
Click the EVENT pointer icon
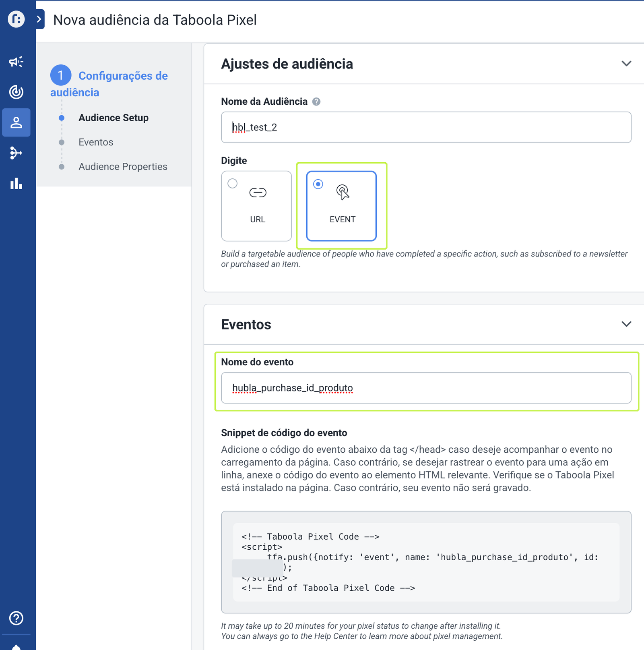pos(343,192)
